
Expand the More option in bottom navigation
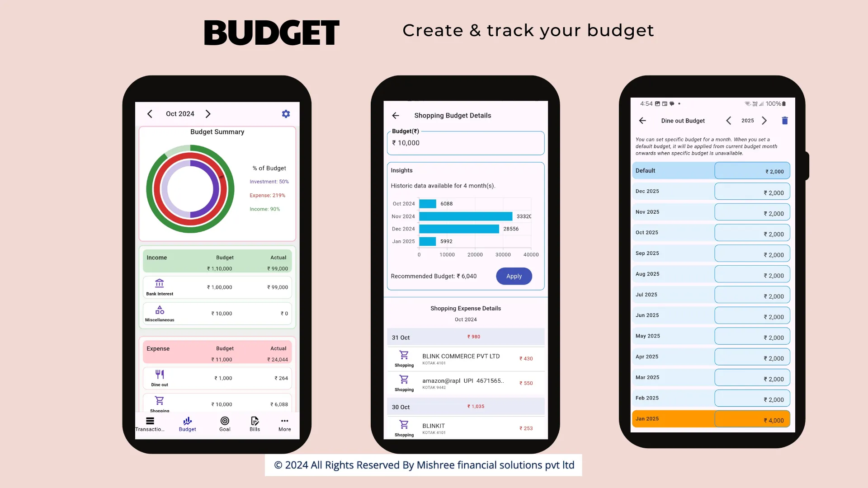coord(284,424)
